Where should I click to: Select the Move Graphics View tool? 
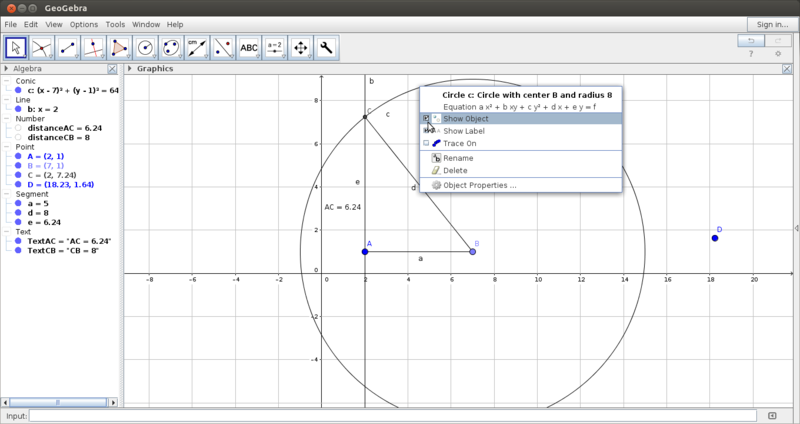(x=301, y=48)
